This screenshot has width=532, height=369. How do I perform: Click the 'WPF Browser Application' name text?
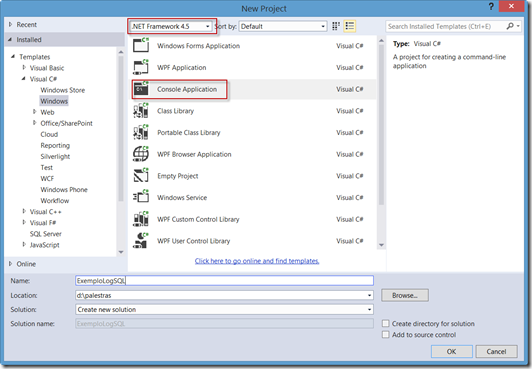coord(194,154)
